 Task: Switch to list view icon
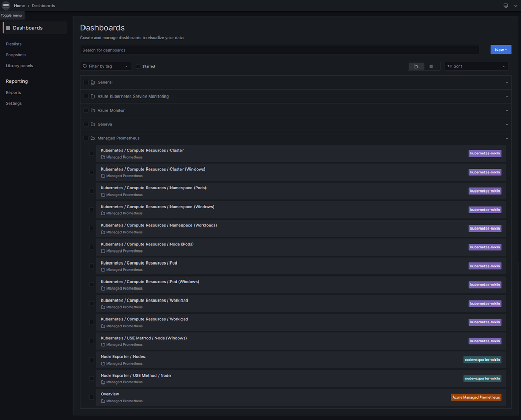(x=431, y=66)
